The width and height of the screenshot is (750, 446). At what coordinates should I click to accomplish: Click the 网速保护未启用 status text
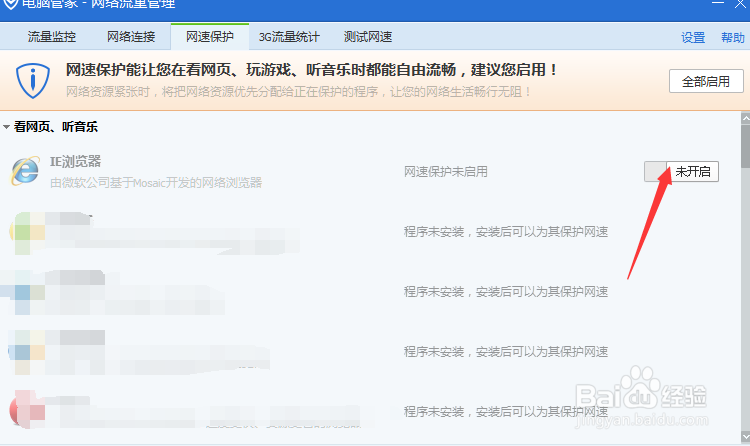[446, 172]
